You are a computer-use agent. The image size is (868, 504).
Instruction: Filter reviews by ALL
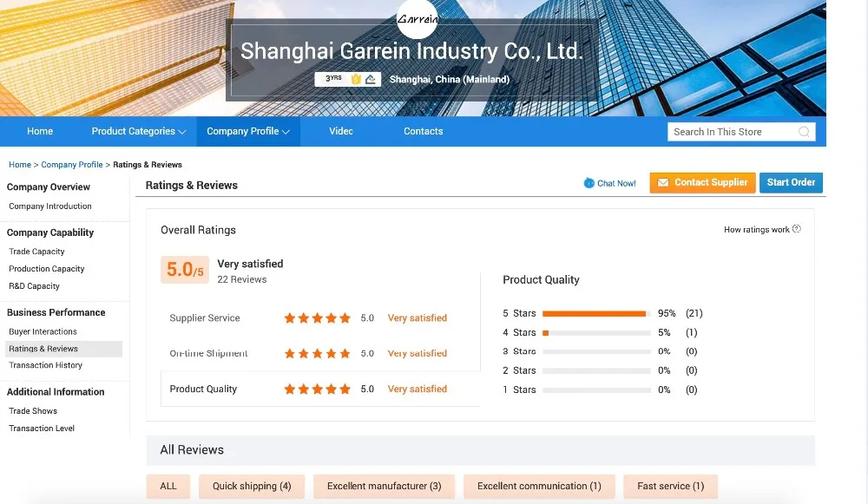pos(168,487)
